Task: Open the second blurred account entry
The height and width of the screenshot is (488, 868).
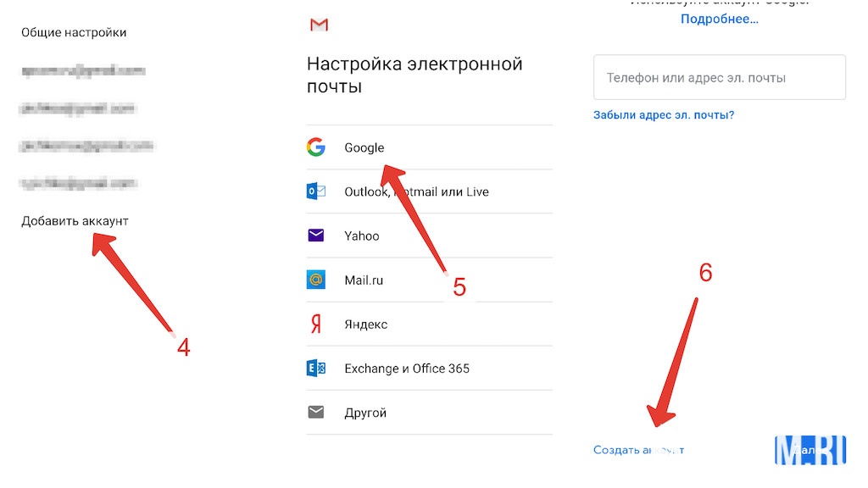Action: point(77,108)
